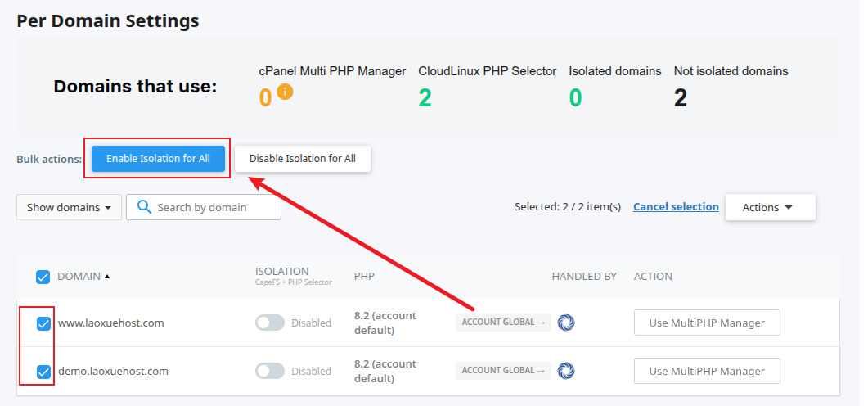Screen dimensions: 868x406
Task: Click ACCOUNT GLOBAL badge for www.laoxuehost.com
Action: pyautogui.click(x=503, y=323)
